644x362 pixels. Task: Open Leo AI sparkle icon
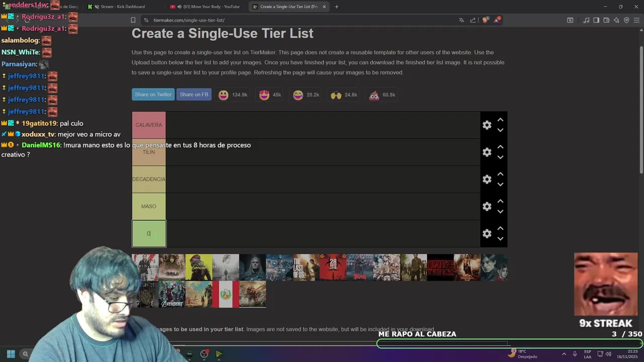point(616,20)
